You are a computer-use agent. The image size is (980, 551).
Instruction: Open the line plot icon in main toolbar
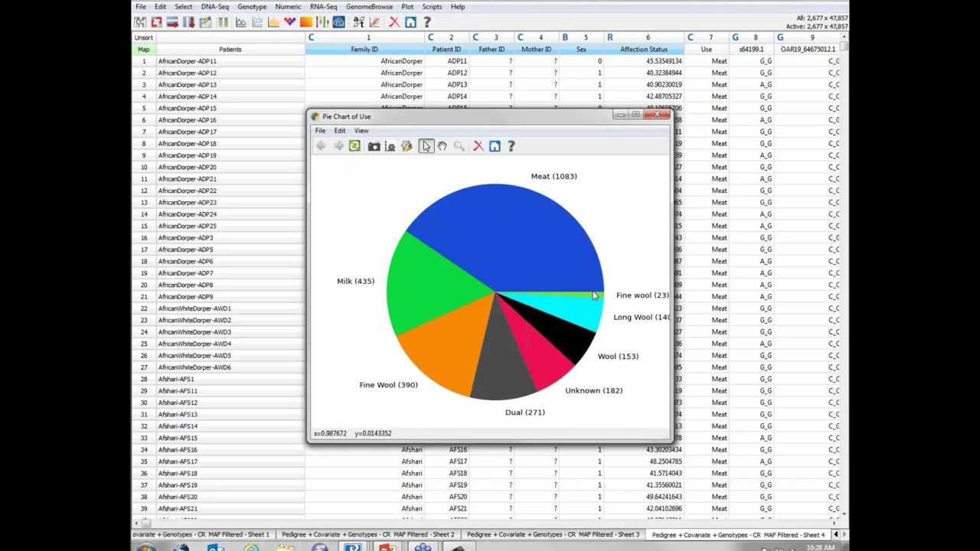point(240,22)
